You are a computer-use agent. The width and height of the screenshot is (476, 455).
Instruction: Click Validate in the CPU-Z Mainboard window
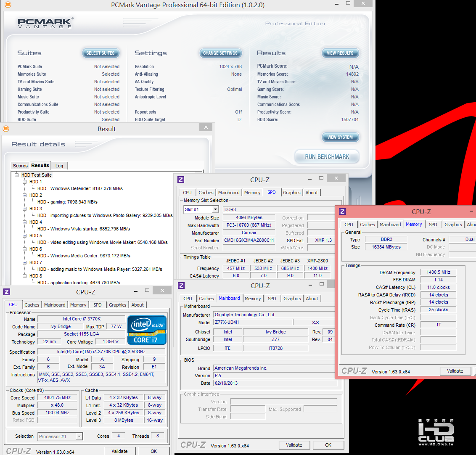point(294,445)
